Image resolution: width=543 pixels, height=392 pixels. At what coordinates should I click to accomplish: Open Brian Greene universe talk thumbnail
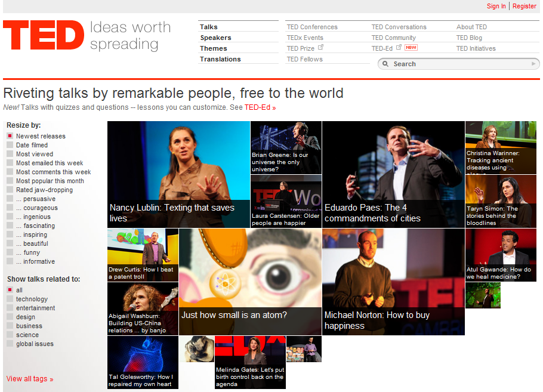pos(286,147)
